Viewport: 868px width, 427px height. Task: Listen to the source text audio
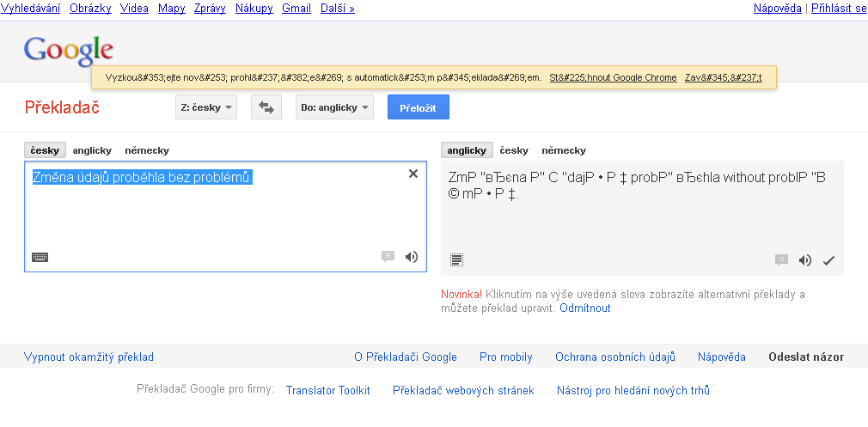click(412, 257)
